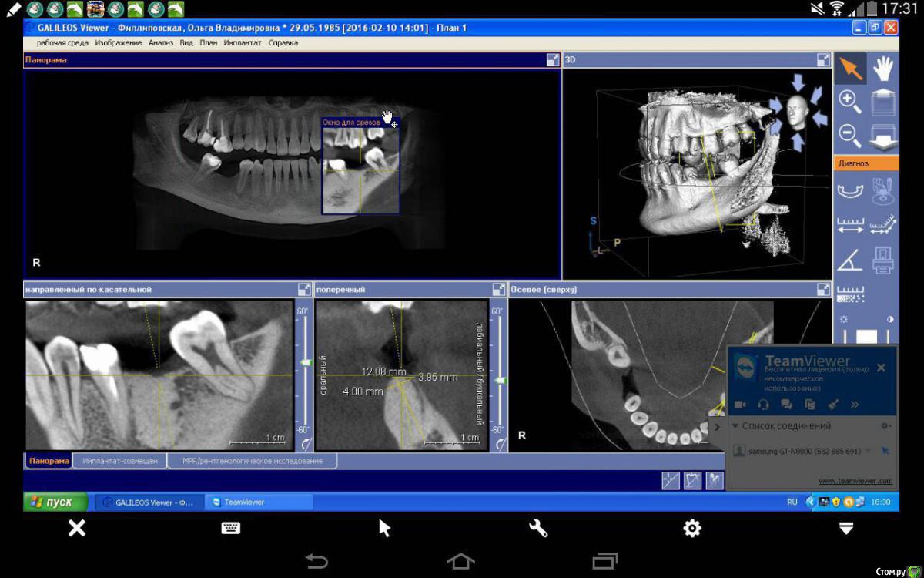Screen dimensions: 924x578
Task: Collapse the Список соединений section
Action: (735, 426)
